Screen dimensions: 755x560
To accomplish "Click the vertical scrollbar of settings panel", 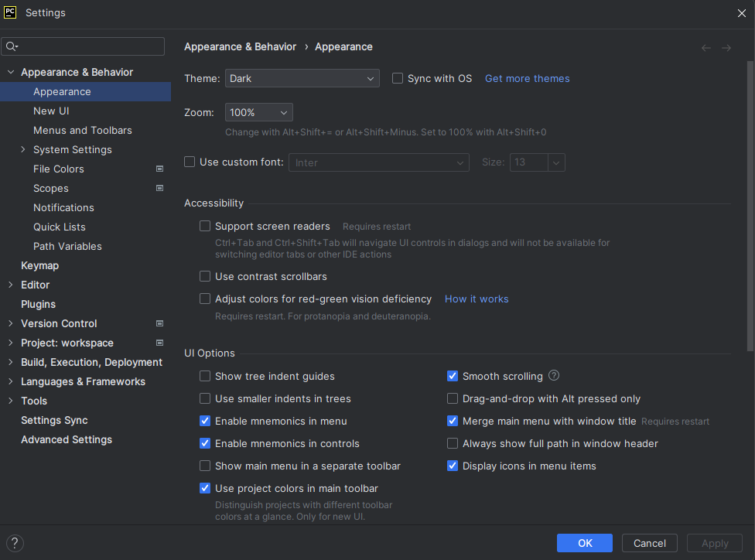I will point(750,206).
